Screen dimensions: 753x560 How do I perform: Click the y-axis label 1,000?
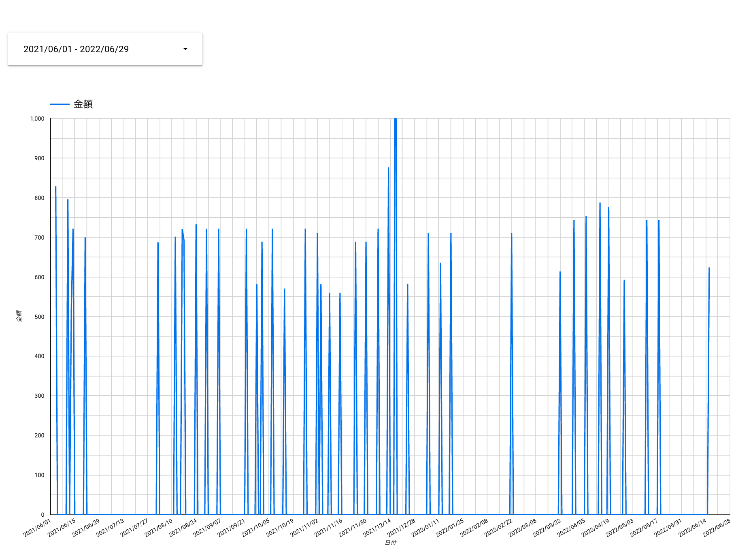point(37,119)
